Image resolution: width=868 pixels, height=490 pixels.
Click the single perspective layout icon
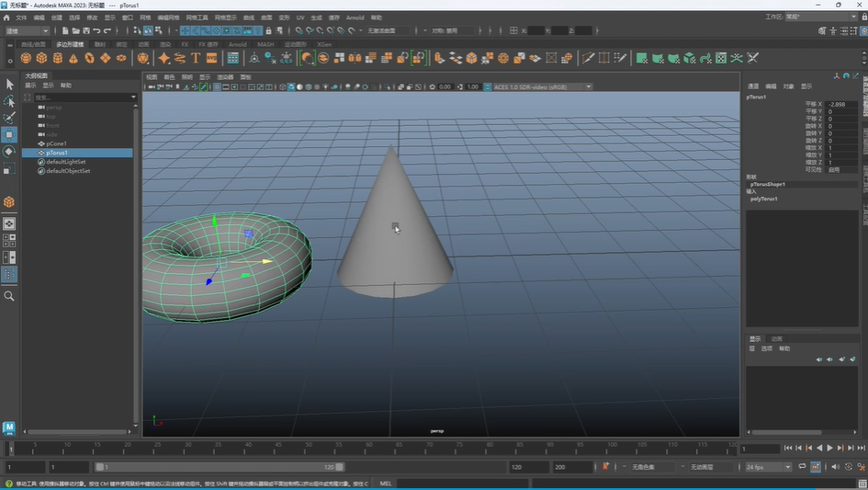point(9,223)
